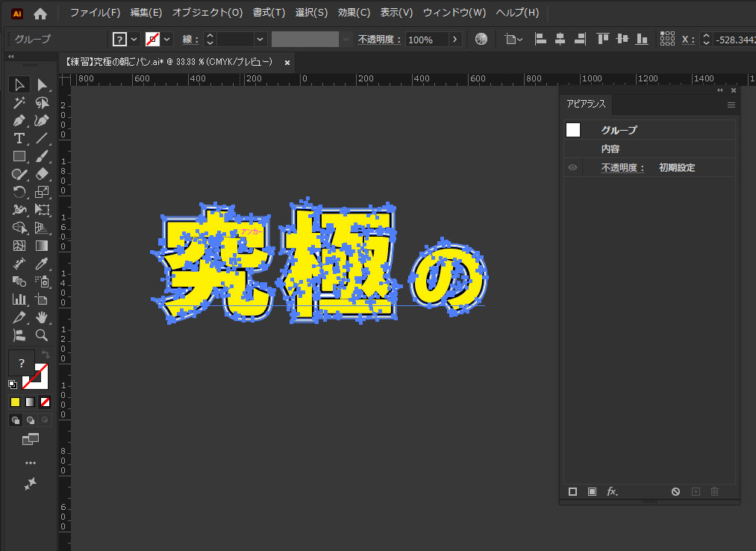Toggle visibility eye of 不透明度 row
The width and height of the screenshot is (756, 551).
click(x=572, y=168)
